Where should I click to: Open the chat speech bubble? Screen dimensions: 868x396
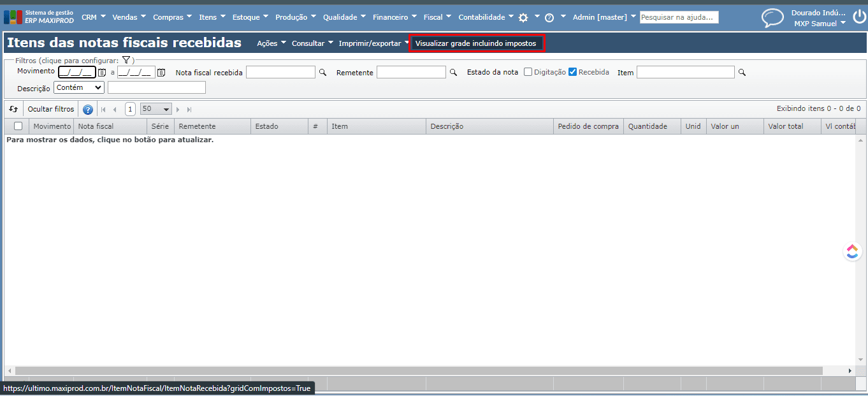click(772, 18)
